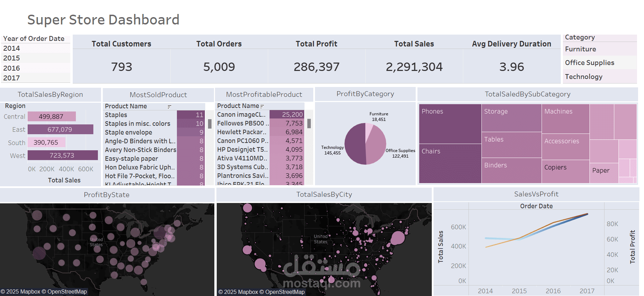Click the 2017 label on Order Date axis
The image size is (644, 296).
coord(587,291)
